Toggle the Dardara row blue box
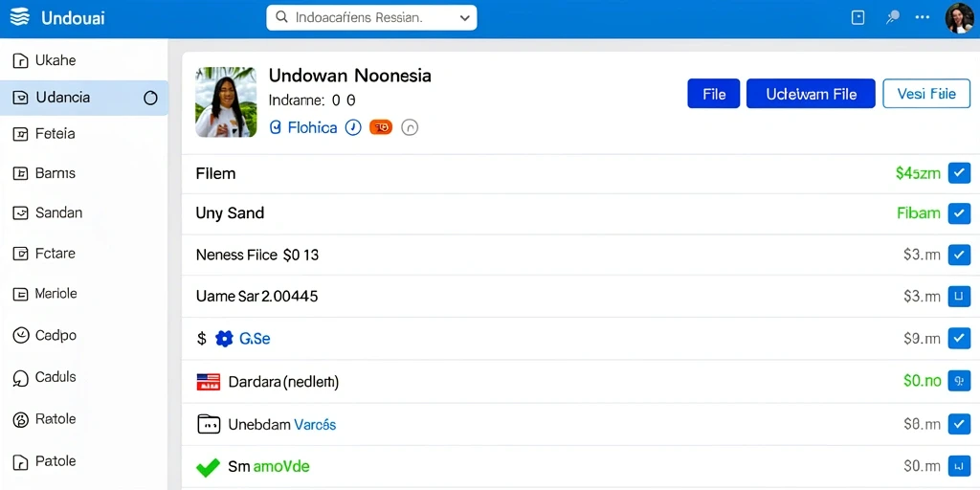Screen dimensions: 980x490 tap(959, 381)
